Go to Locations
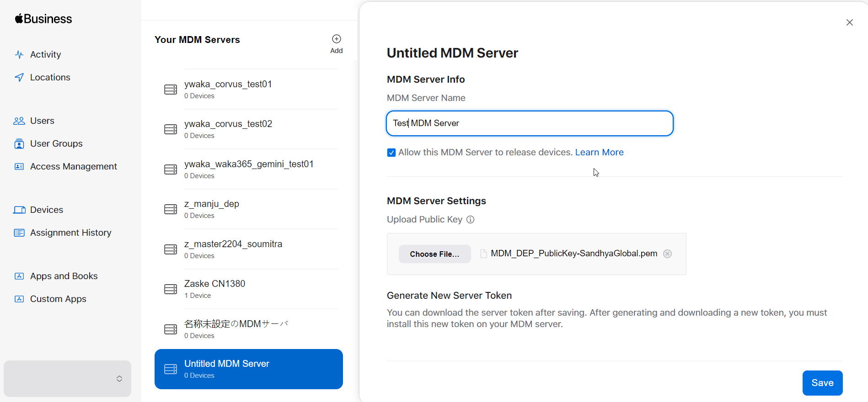This screenshot has height=402, width=868. pos(50,77)
